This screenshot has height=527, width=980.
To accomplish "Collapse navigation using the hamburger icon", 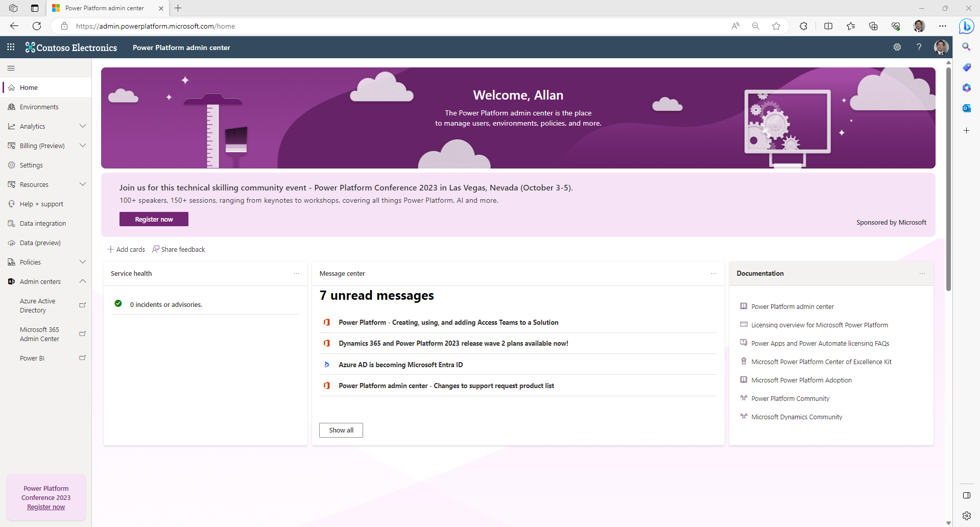I will [x=11, y=67].
